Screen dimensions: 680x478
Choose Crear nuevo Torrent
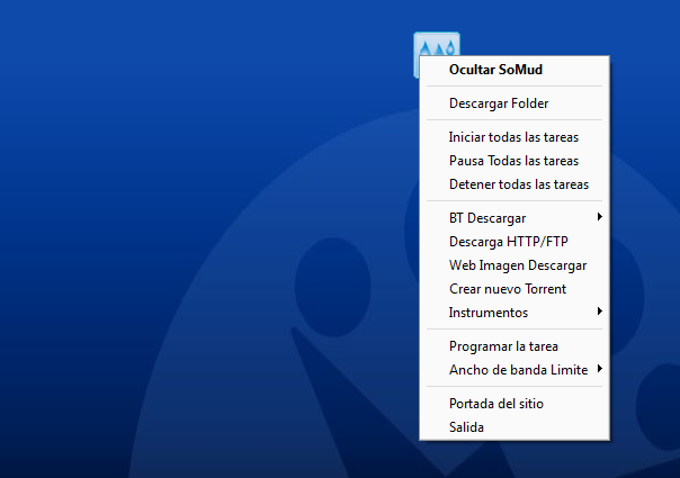pos(514,289)
